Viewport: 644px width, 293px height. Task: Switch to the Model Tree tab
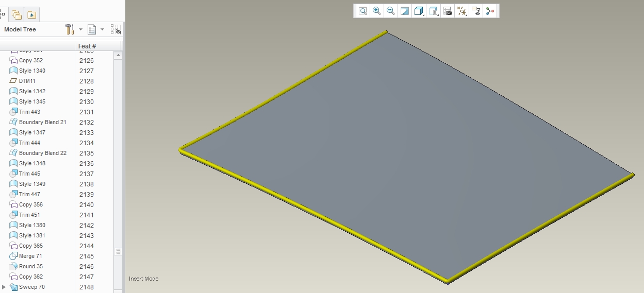(x=3, y=14)
